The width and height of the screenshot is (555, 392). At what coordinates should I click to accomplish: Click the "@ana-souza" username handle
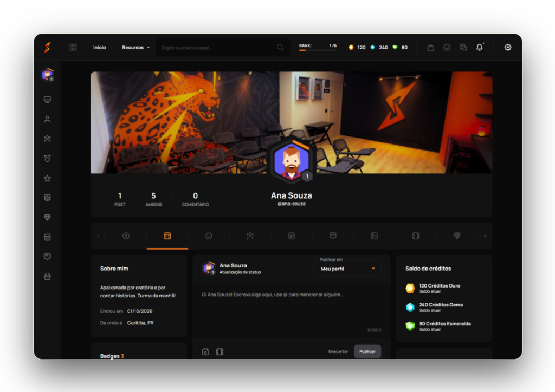(x=292, y=204)
